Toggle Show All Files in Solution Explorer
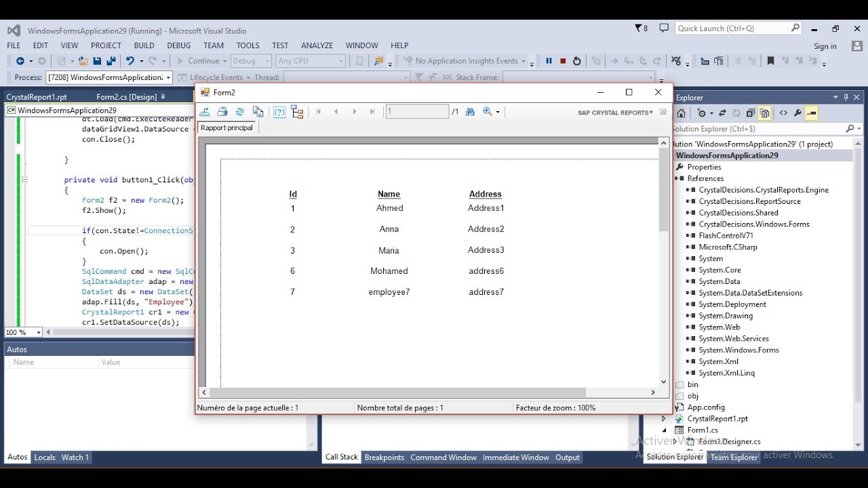This screenshot has width=868, height=488. point(764,113)
